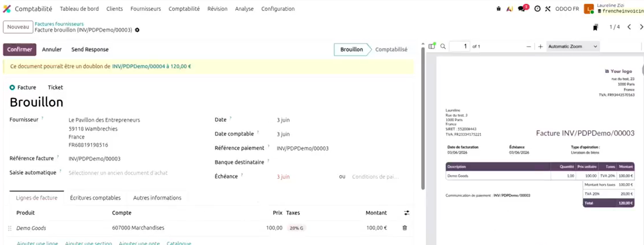Select the Brouillon status step
644x245 pixels.
click(351, 49)
